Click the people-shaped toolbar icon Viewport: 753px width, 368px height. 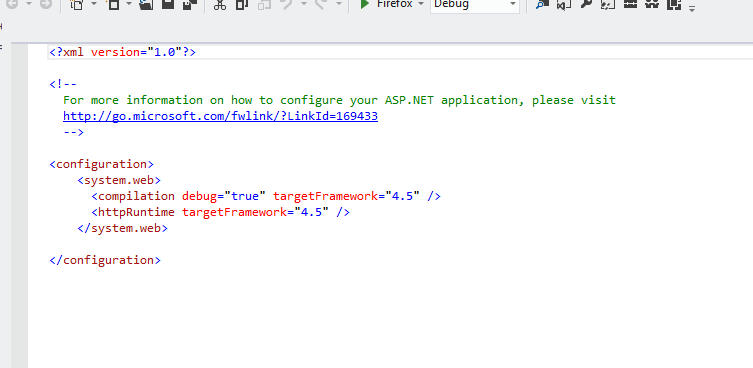[652, 4]
